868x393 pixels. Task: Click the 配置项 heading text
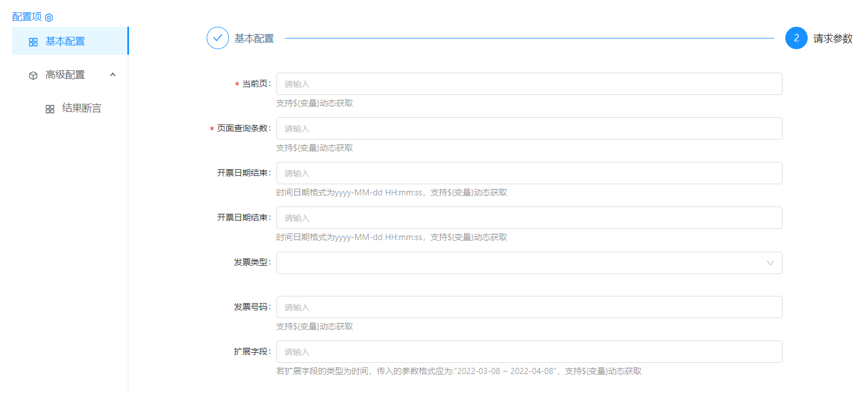tap(27, 17)
